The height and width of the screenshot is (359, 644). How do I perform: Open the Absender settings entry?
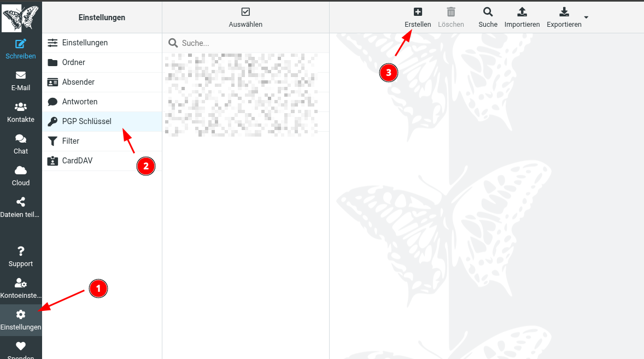(x=102, y=82)
